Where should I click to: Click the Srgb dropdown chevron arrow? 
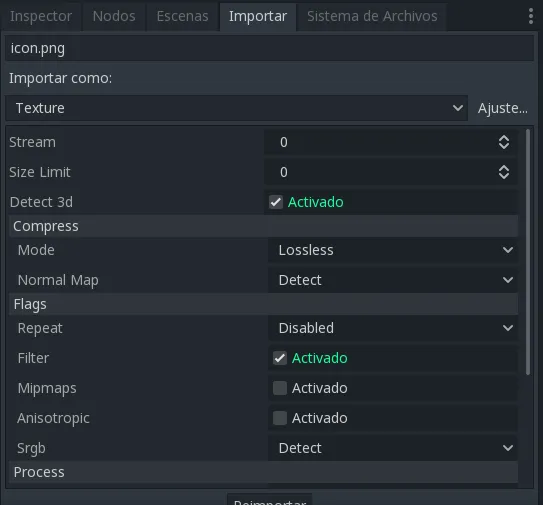(x=508, y=448)
